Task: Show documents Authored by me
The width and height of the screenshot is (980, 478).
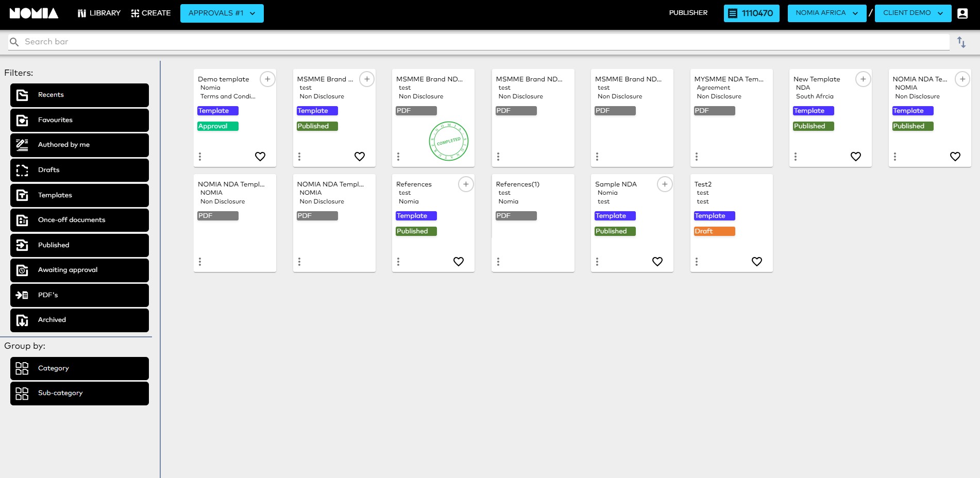Action: (79, 145)
